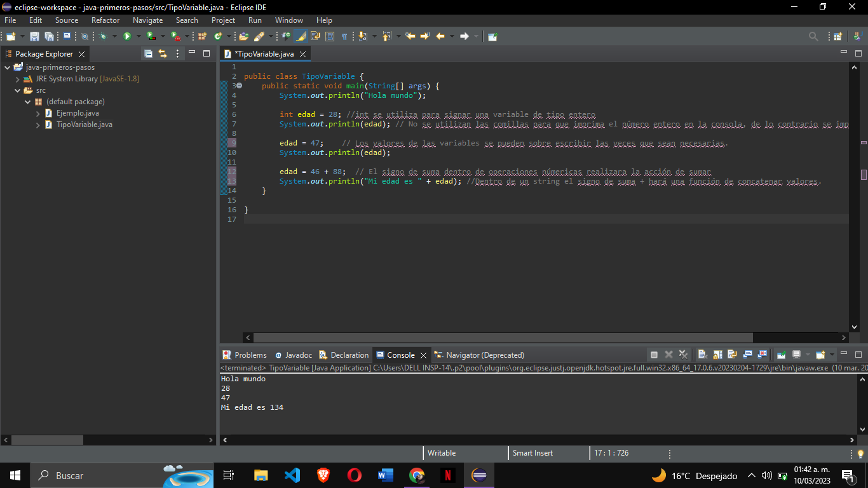Viewport: 868px width, 488px height.
Task: Collapse the src folder node
Action: click(18, 90)
